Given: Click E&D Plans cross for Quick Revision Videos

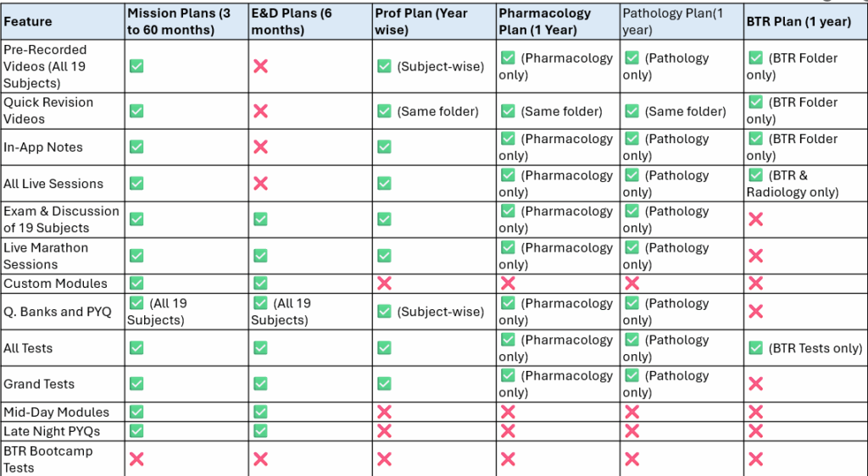Looking at the screenshot, I should (260, 111).
